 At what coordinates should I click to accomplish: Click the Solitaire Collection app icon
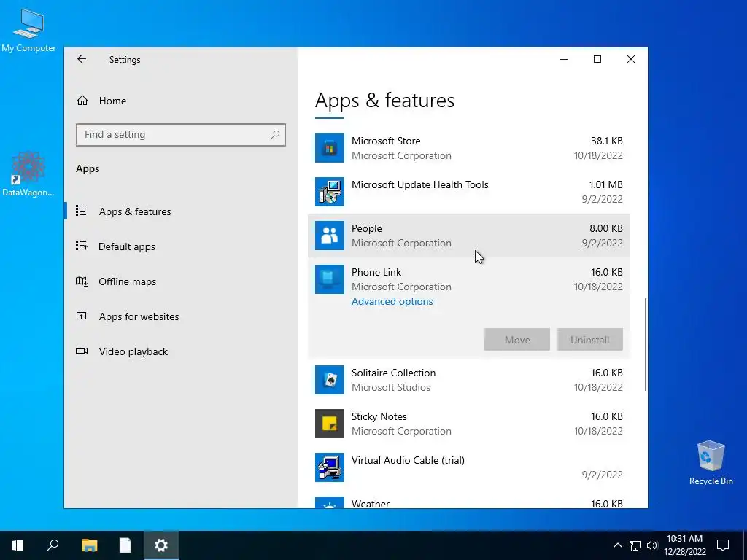point(329,380)
